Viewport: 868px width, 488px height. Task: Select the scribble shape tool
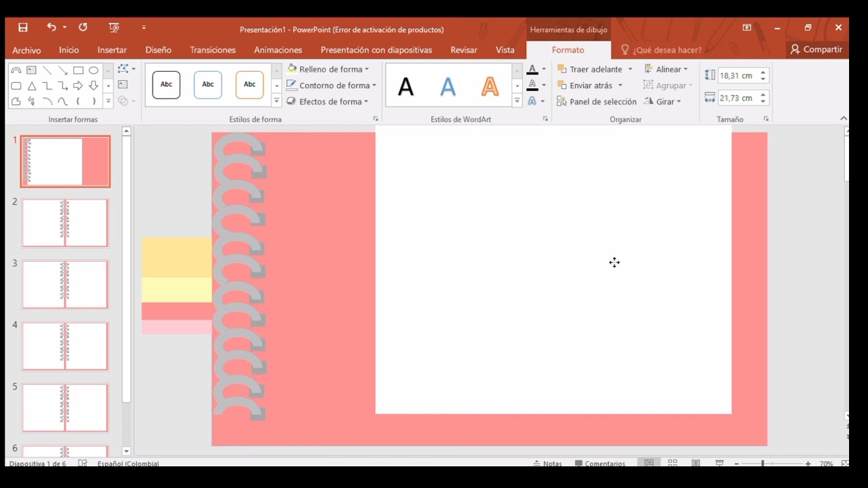pos(31,102)
